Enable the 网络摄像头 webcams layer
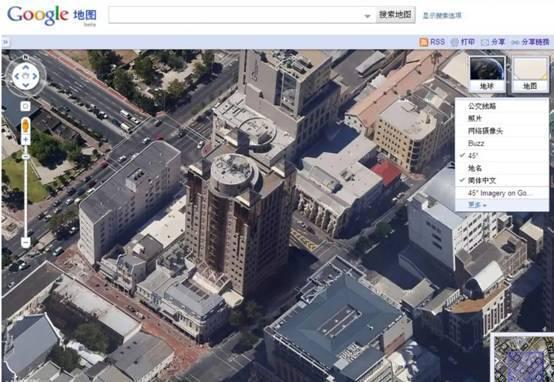554x382 pixels. click(502, 131)
